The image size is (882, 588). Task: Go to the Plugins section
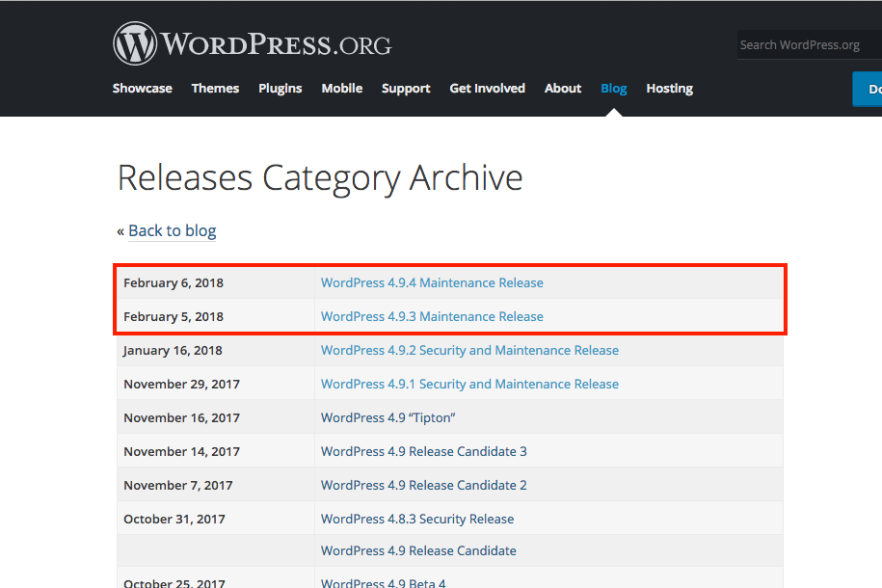(x=281, y=89)
